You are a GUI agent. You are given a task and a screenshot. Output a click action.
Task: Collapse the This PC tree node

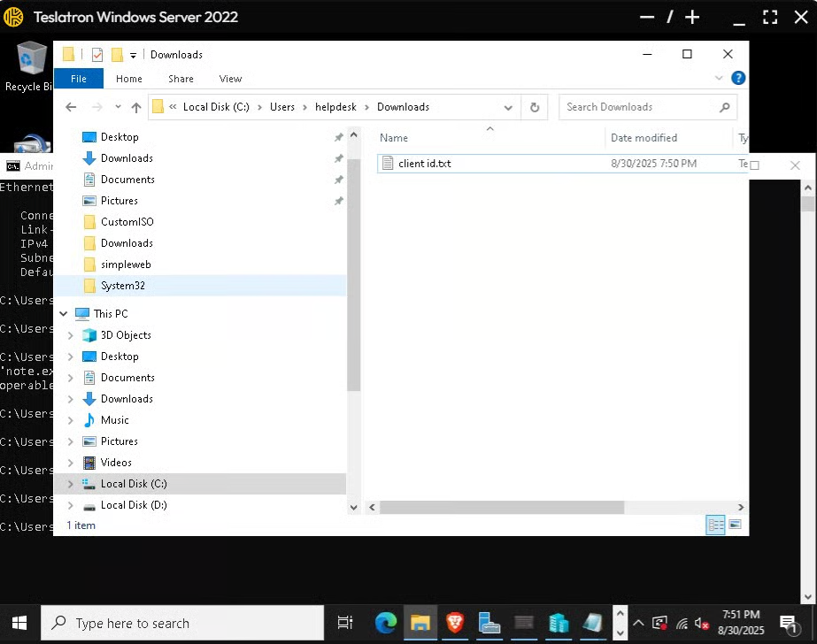64,314
